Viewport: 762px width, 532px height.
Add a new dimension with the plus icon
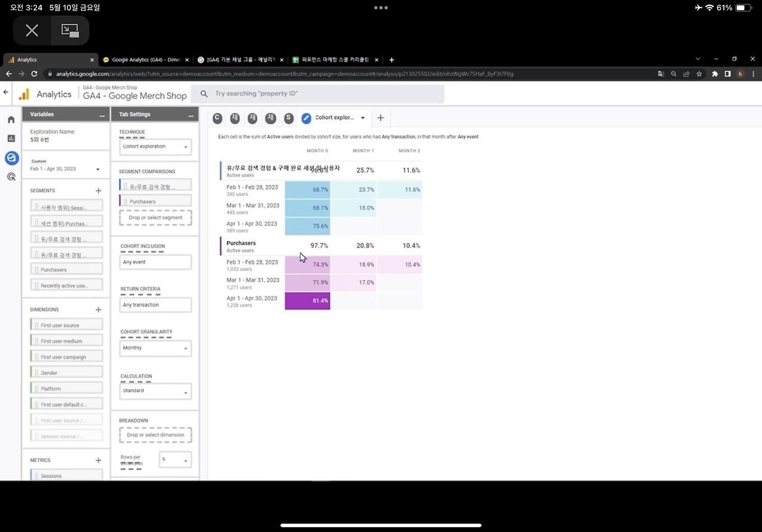coord(98,309)
